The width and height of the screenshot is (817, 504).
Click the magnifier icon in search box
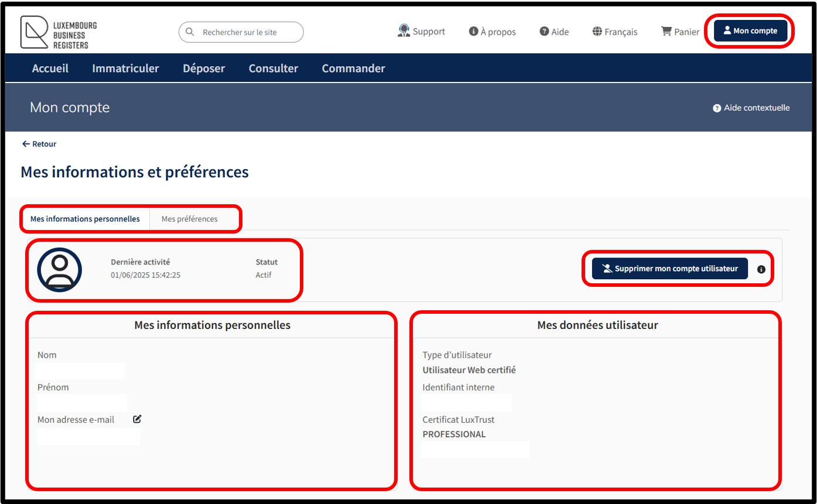190,32
